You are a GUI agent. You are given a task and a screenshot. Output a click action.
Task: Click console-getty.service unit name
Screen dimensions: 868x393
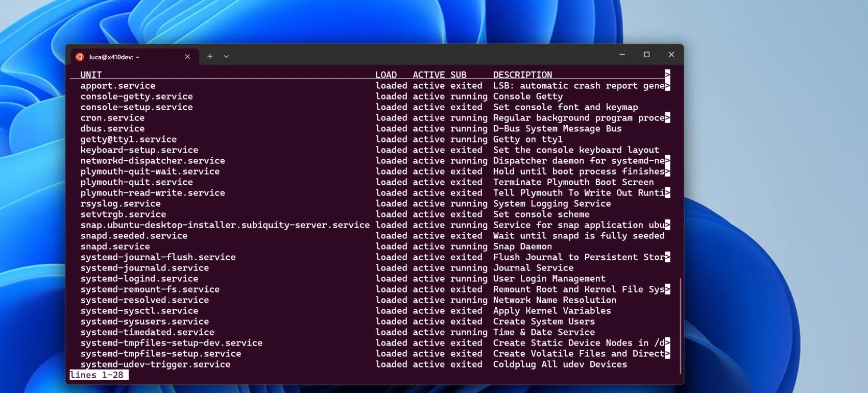click(x=136, y=96)
